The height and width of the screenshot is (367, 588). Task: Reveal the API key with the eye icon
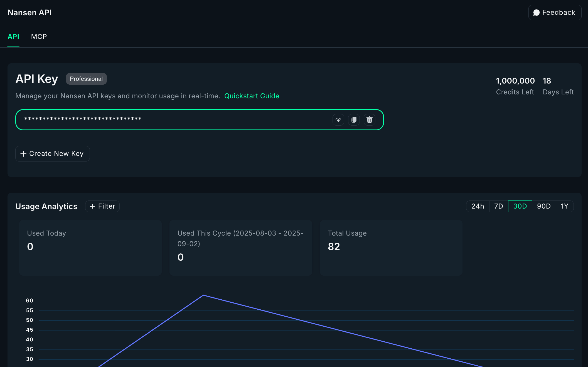[338, 120]
